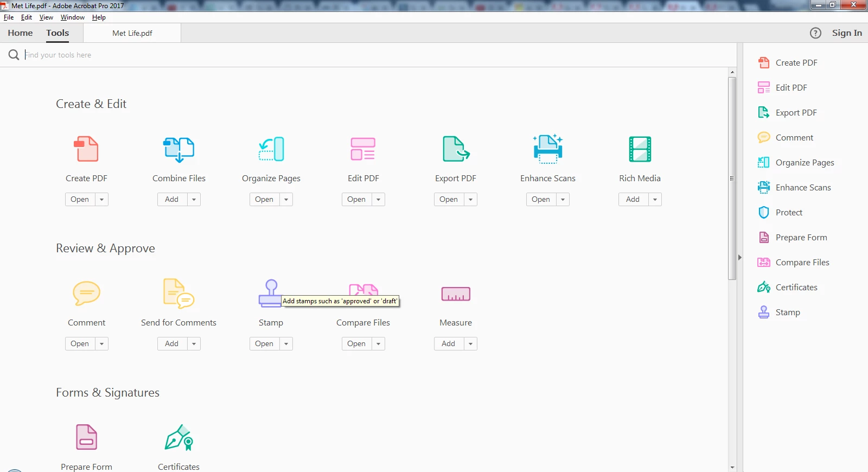Click the Enhance Scans icon in the main grid
Image resolution: width=868 pixels, height=472 pixels.
[x=548, y=149]
